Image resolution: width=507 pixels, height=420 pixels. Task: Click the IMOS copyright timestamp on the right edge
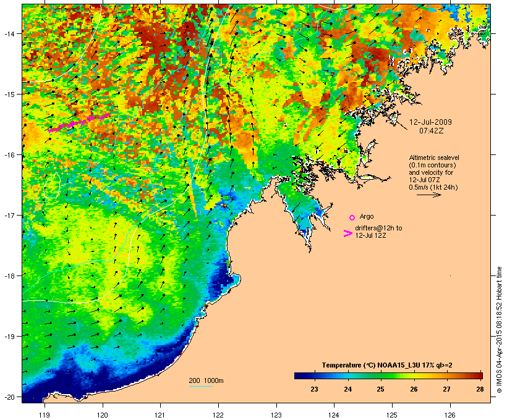[x=499, y=330]
